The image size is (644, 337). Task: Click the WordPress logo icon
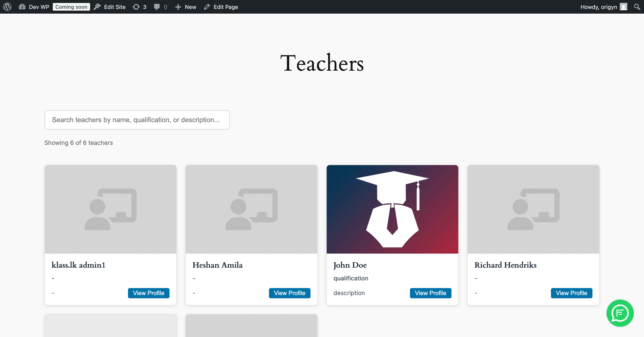pos(7,7)
